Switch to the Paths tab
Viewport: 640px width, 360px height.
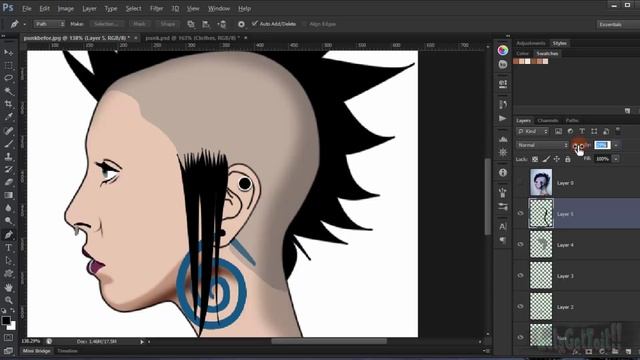(x=572, y=120)
